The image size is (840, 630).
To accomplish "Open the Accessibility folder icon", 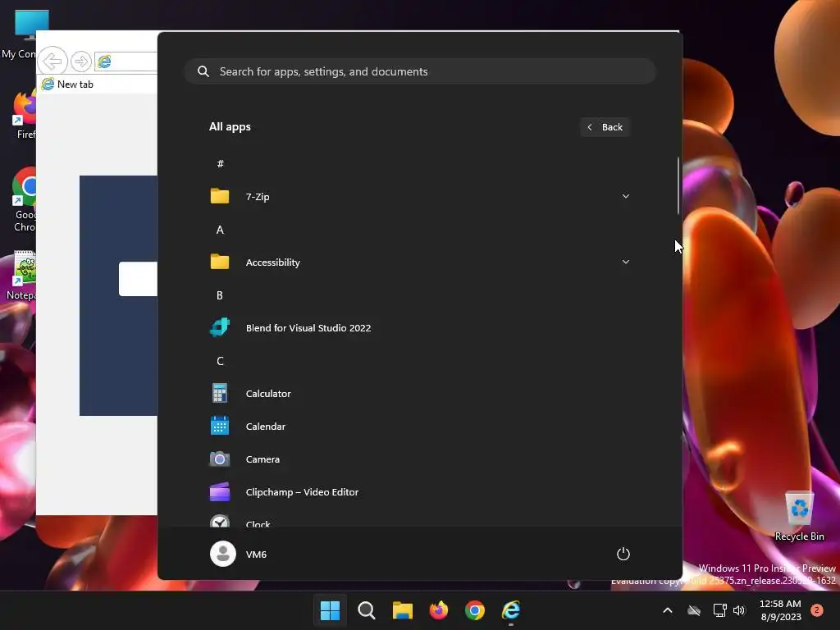I will click(220, 262).
